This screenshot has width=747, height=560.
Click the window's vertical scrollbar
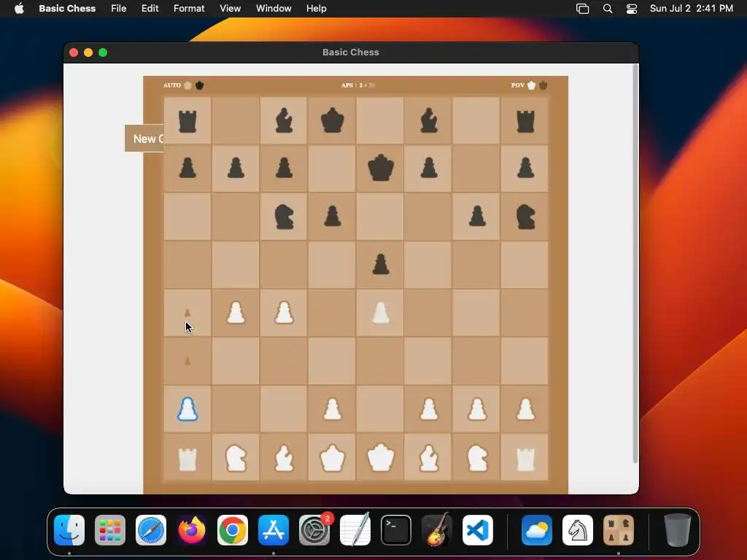pos(635,264)
